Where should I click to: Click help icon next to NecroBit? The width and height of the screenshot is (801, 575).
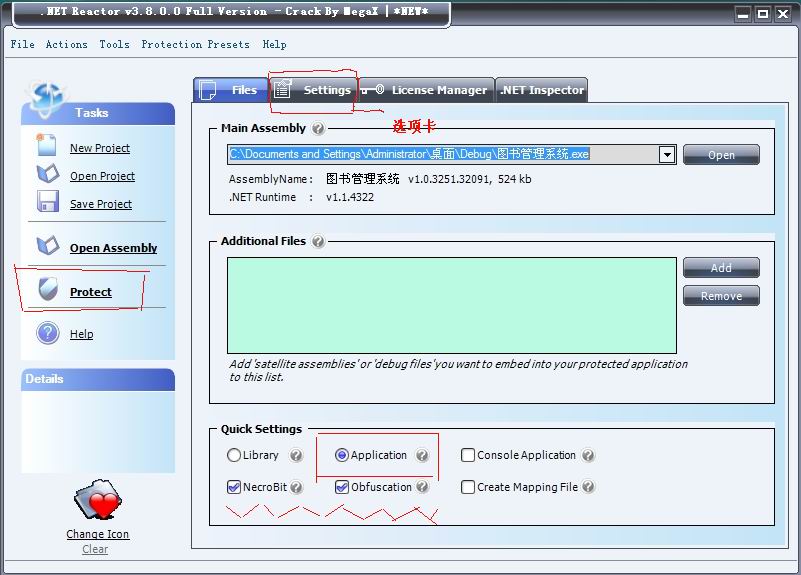296,487
